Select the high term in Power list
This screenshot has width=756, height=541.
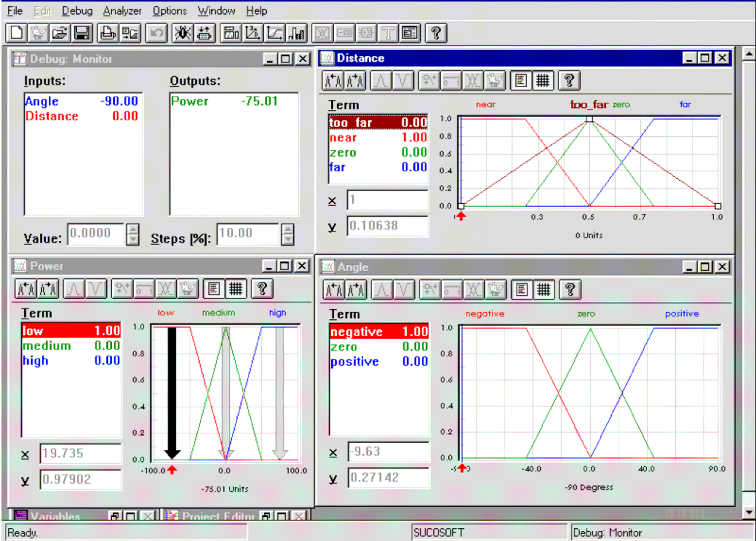point(71,360)
